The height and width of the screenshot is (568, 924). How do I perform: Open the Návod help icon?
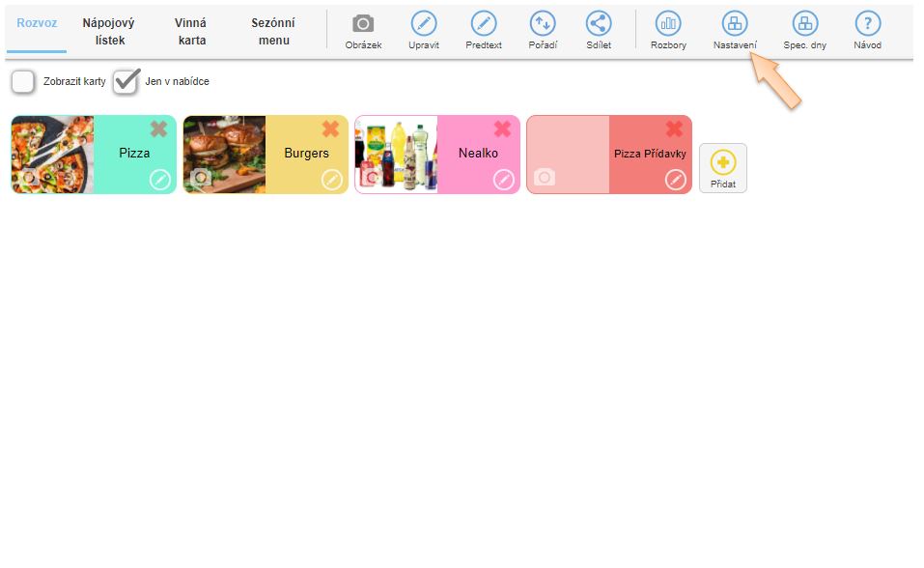tap(867, 24)
